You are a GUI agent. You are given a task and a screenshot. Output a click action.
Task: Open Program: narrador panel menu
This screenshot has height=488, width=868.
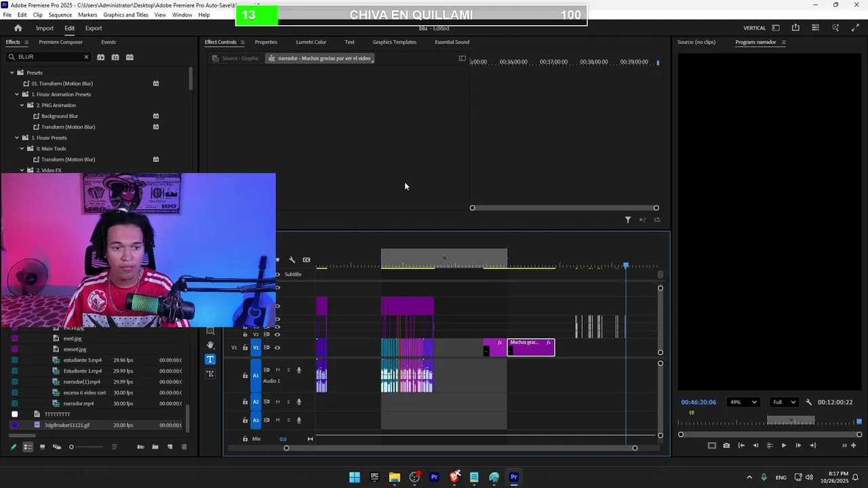tap(783, 42)
